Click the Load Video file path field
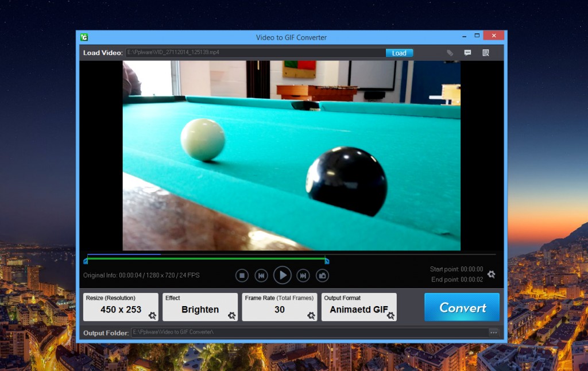The height and width of the screenshot is (371, 588). (x=256, y=52)
